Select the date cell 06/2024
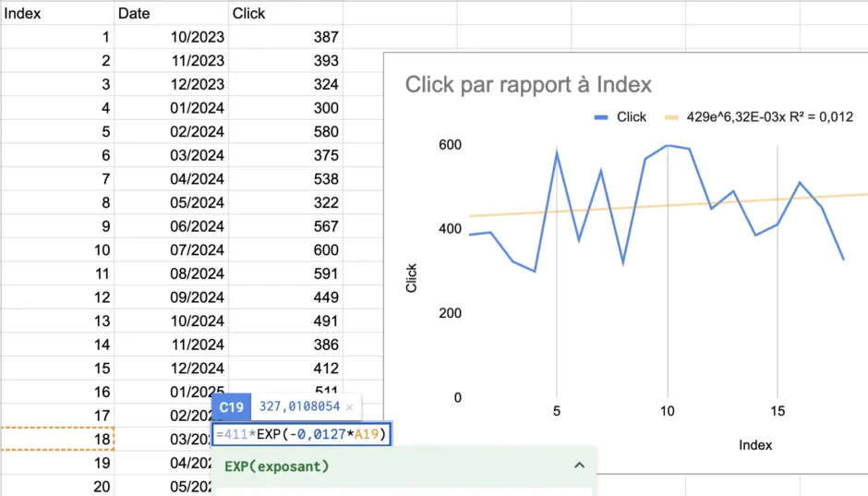This screenshot has width=868, height=496. [x=171, y=226]
